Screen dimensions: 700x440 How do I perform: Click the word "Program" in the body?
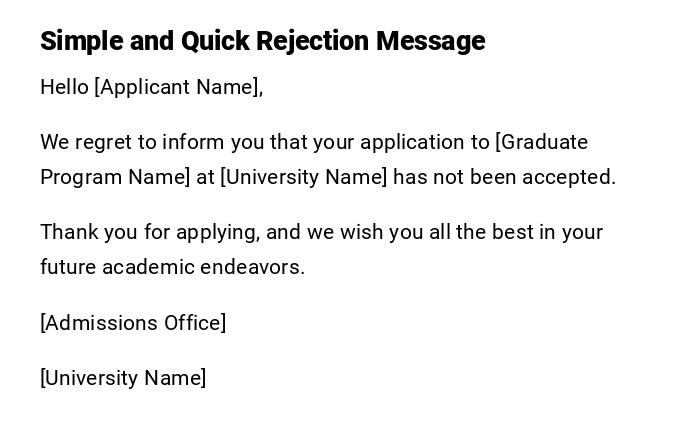click(x=81, y=177)
